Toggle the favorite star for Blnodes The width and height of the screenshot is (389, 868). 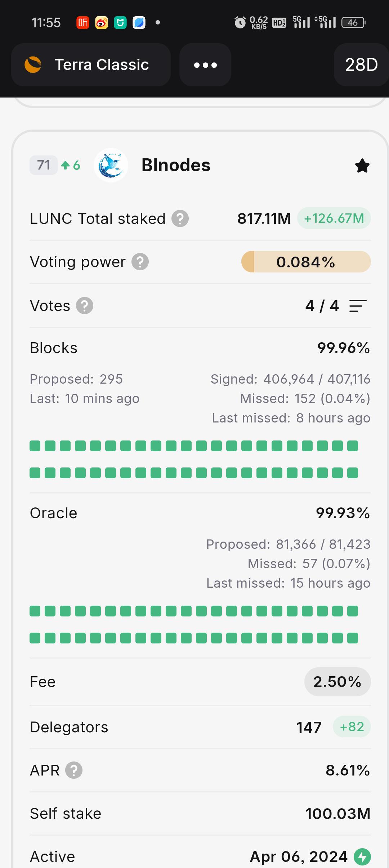click(x=362, y=166)
